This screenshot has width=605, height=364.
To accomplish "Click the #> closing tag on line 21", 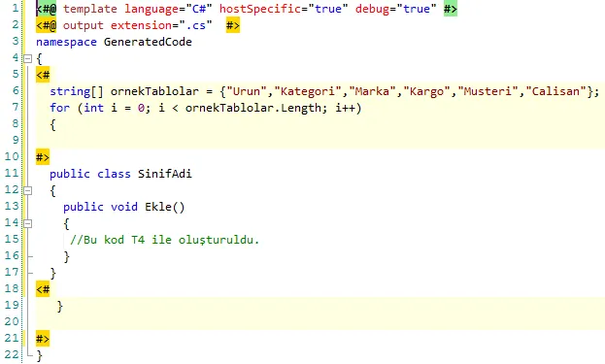I will (x=43, y=339).
